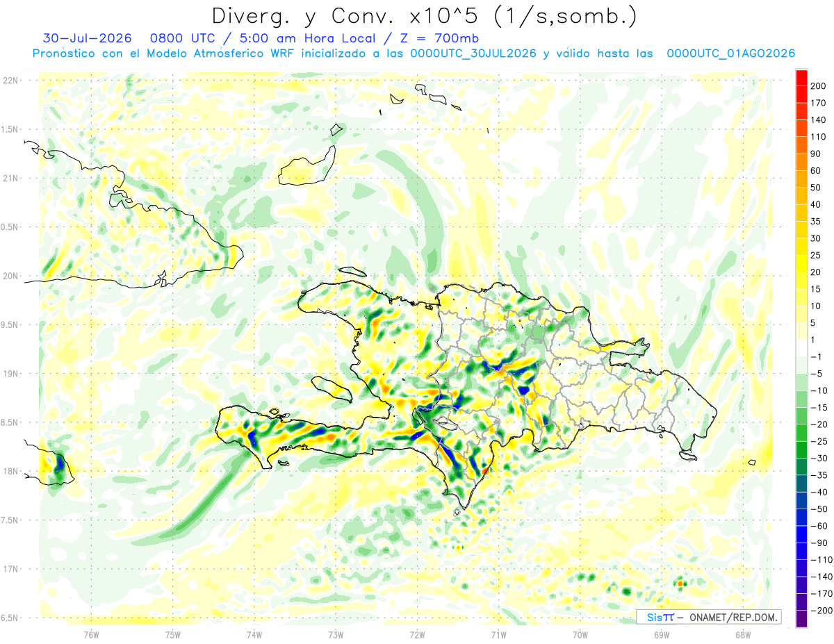
Task: Click the '22N' latitude label
Action: pyautogui.click(x=11, y=81)
